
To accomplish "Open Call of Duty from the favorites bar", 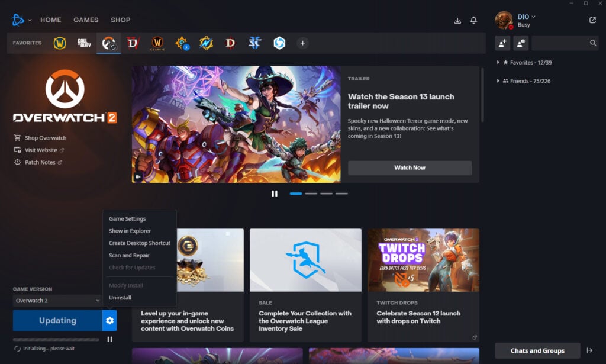I will pos(83,43).
